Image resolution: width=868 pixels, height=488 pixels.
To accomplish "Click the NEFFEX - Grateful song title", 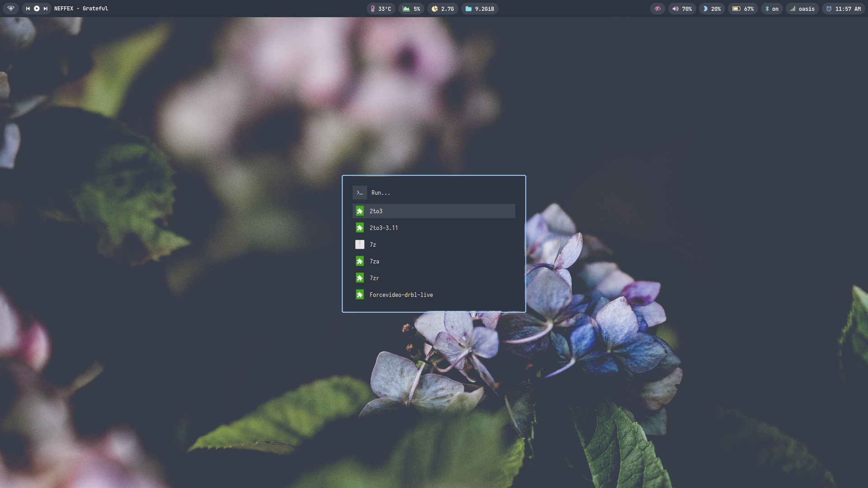I will 81,9.
